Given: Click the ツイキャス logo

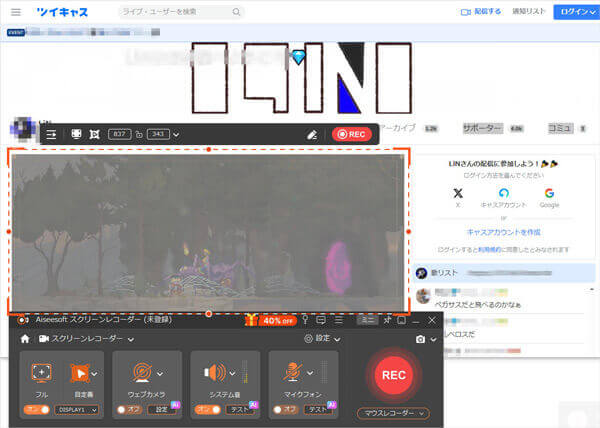Looking at the screenshot, I should point(62,12).
